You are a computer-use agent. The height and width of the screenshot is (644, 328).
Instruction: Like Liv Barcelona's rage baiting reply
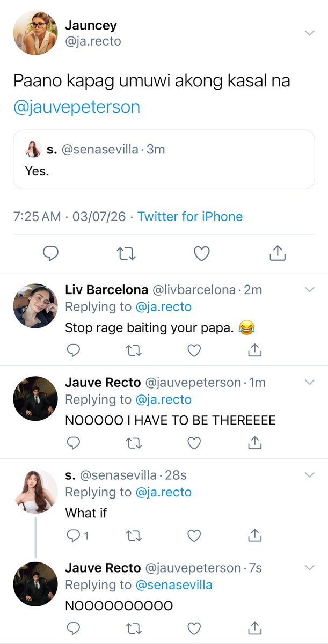[194, 350]
